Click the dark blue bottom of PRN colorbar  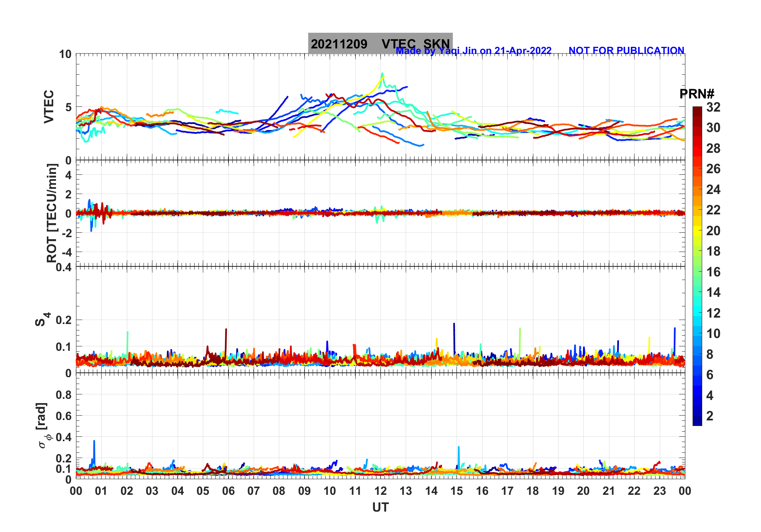click(x=697, y=422)
